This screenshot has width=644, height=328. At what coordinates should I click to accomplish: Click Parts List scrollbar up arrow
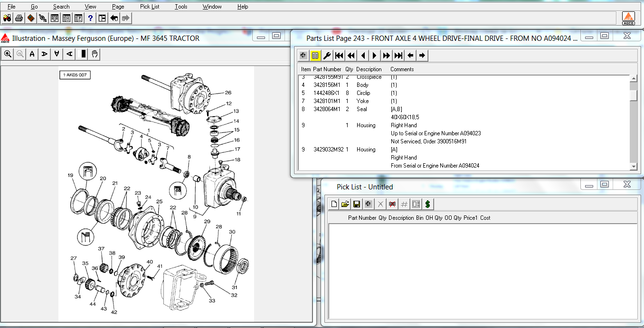pyautogui.click(x=634, y=79)
